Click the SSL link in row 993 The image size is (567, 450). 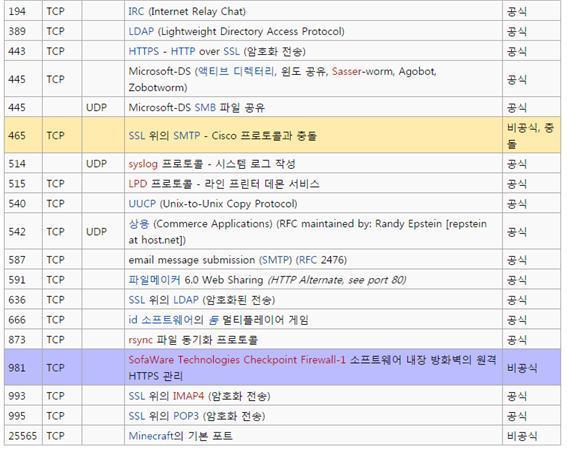pos(137,396)
